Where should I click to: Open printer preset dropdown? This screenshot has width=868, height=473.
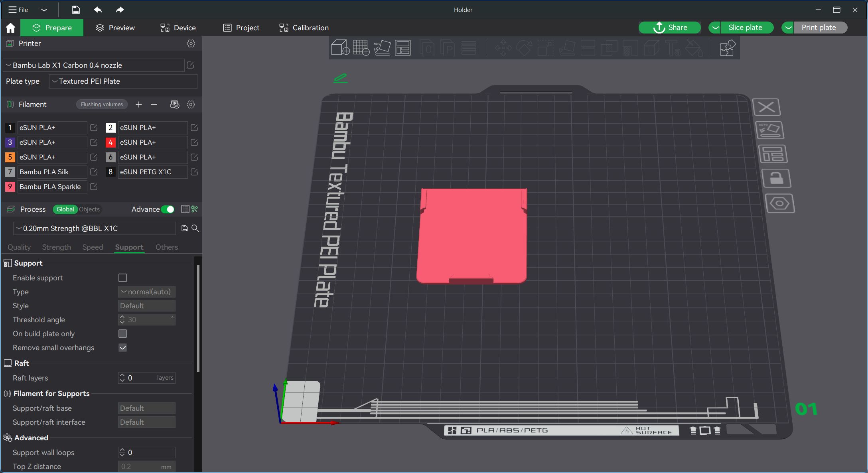click(x=94, y=65)
